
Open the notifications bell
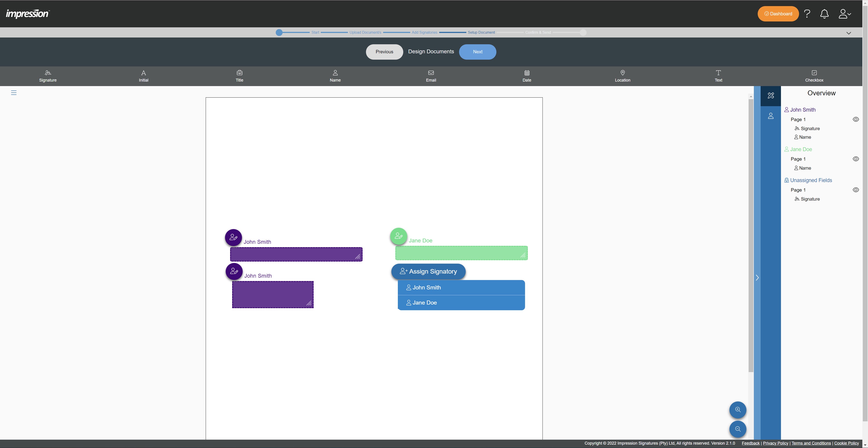pos(824,14)
